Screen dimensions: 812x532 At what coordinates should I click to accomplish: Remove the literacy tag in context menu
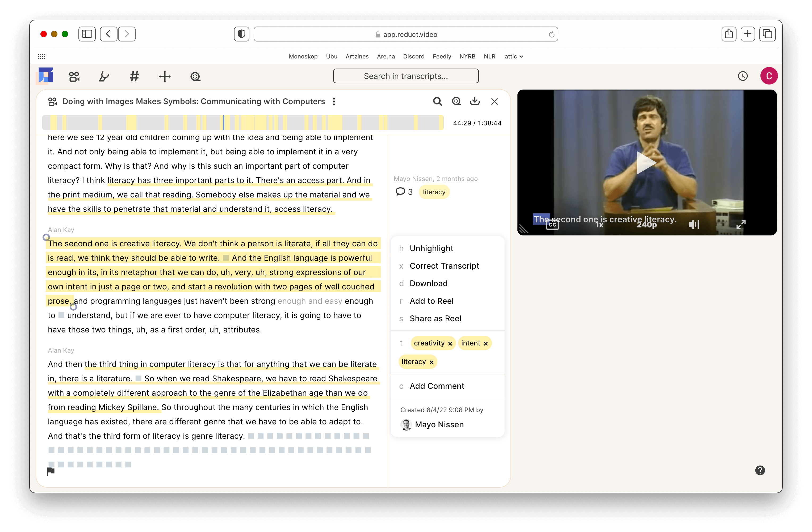[431, 362]
